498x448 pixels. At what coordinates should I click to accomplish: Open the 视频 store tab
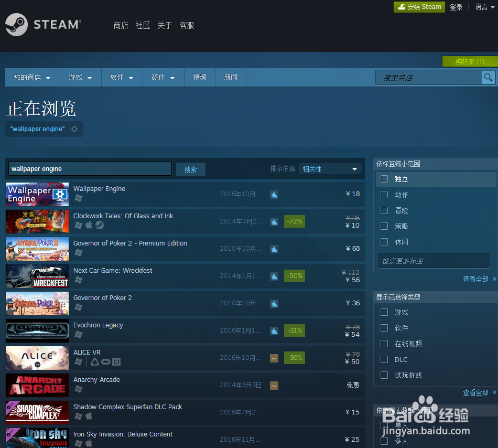coord(200,78)
